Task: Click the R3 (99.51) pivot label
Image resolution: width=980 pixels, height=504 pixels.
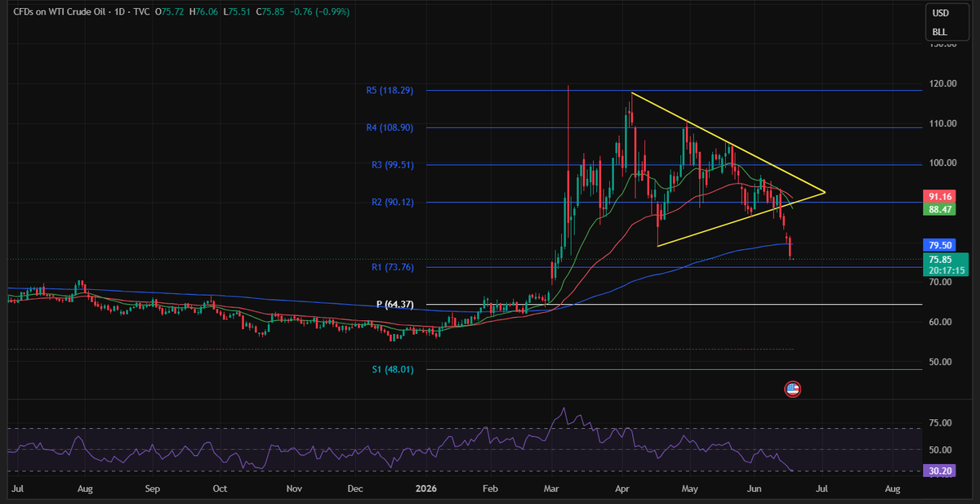Action: 392,165
